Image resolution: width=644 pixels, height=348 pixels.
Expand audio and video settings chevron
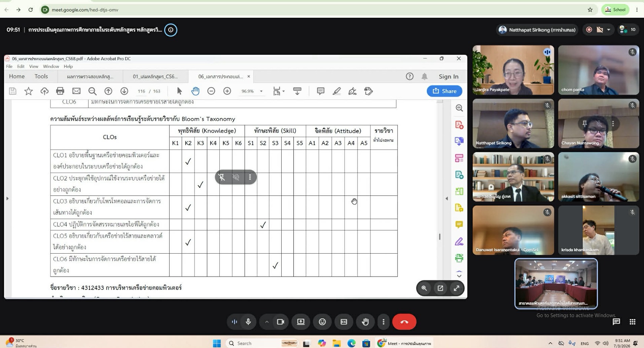point(266,322)
